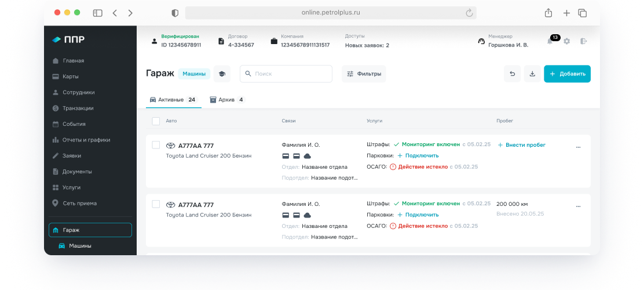Click the graduation cap tutorial icon
The height and width of the screenshot is (290, 644).
(222, 74)
